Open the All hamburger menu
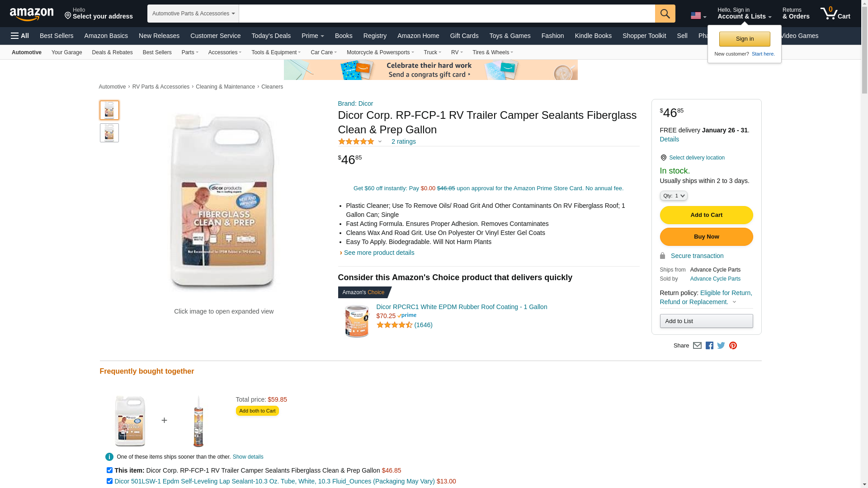Viewport: 868px width, 488px height. tap(20, 36)
